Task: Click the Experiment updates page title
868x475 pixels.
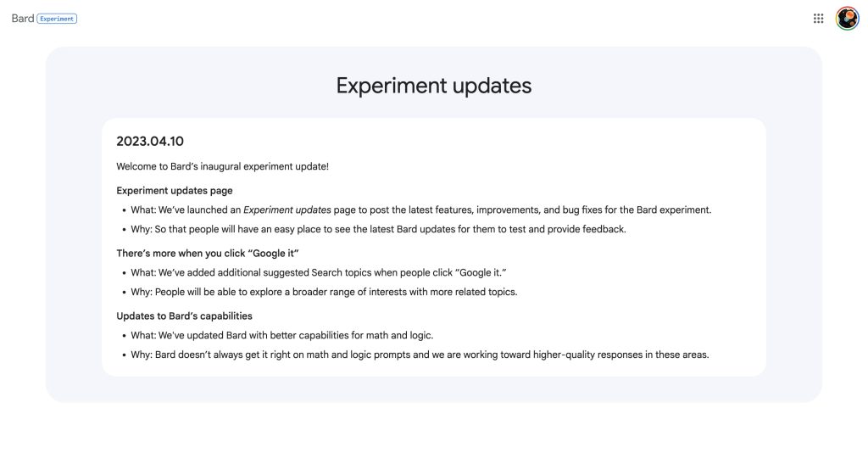Action: (x=433, y=86)
